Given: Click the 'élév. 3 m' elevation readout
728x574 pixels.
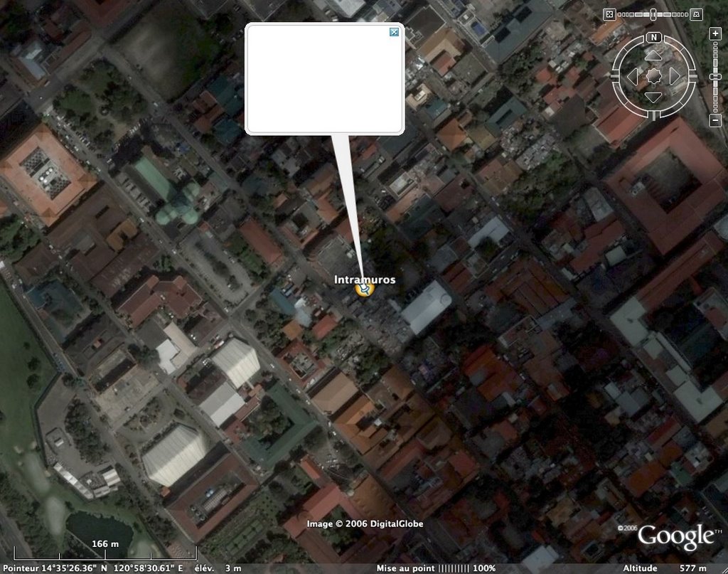Looking at the screenshot, I should tap(218, 568).
